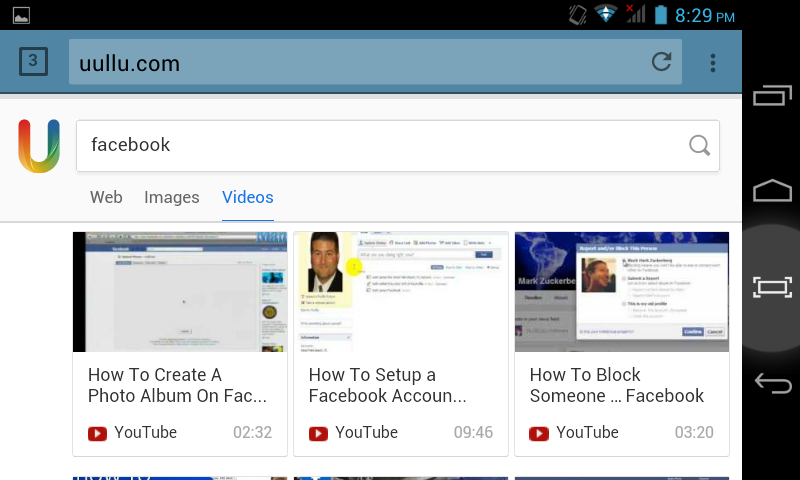Tap the Android back button

click(x=772, y=383)
